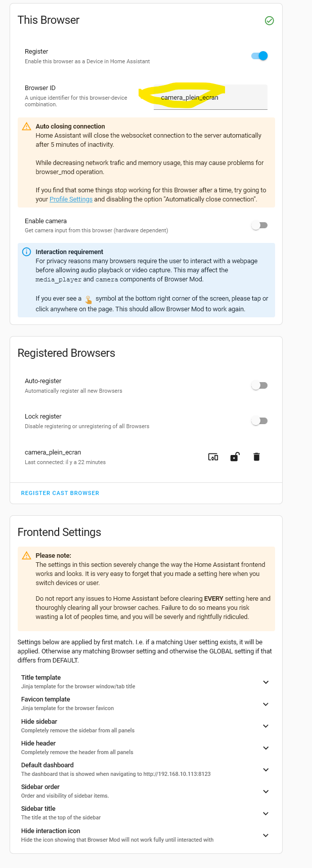Enable the Lock register switch

259,421
